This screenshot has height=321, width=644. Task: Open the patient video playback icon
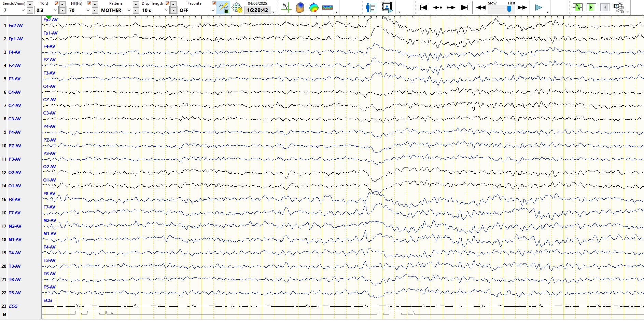click(387, 7)
